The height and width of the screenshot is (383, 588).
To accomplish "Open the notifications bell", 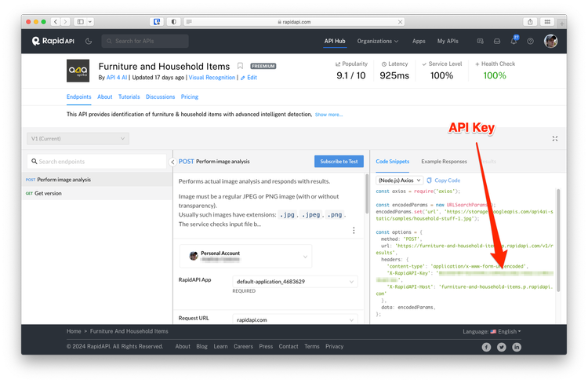I will tap(514, 41).
